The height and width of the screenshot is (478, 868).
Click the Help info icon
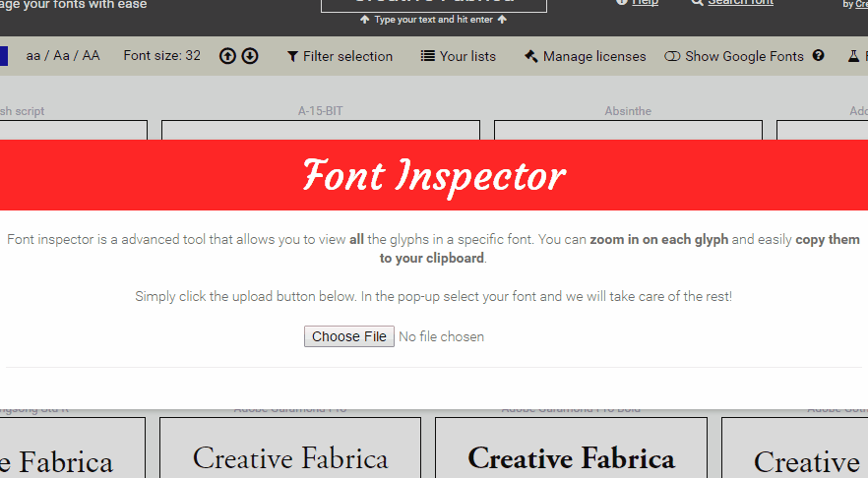click(x=622, y=2)
